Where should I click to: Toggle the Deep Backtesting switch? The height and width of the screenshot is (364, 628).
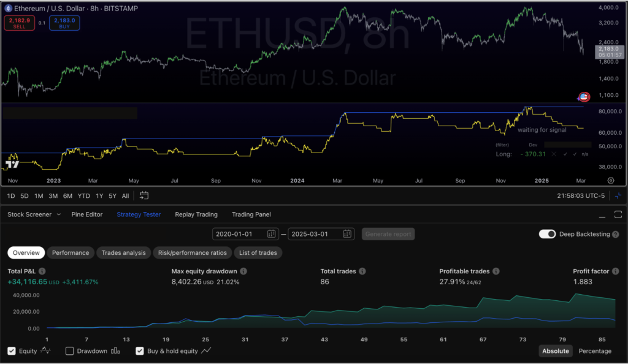pos(547,234)
